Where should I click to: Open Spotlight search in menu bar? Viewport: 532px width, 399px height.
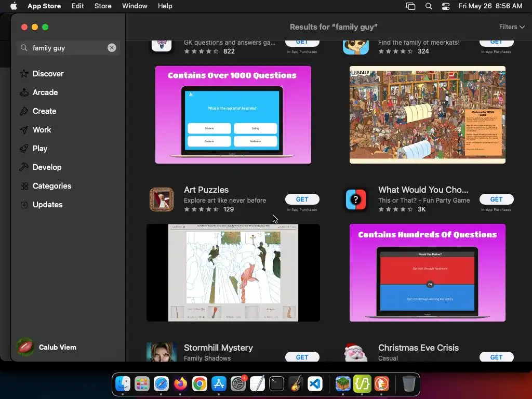pos(429,6)
